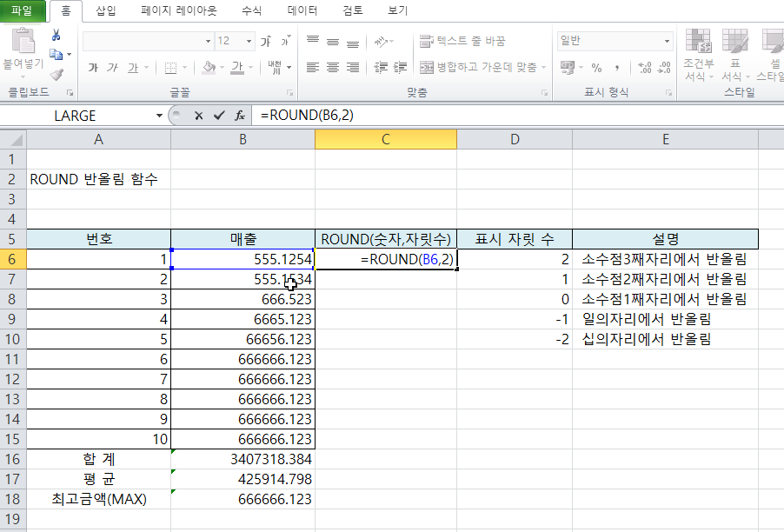Open the font (글꼴) group dialog launcher
Image resolution: width=784 pixels, height=532 pixels.
click(289, 93)
